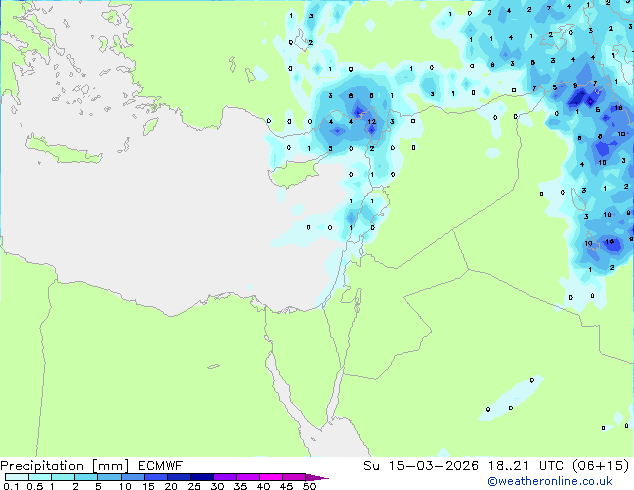
Task: Click the '50' legend scale label
Action: coord(309,486)
